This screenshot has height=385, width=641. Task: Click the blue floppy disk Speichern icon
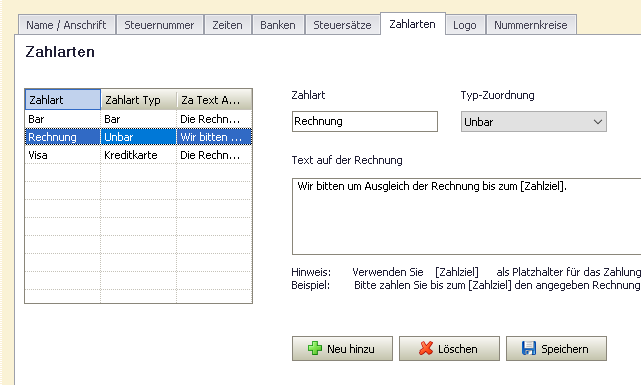pyautogui.click(x=529, y=348)
